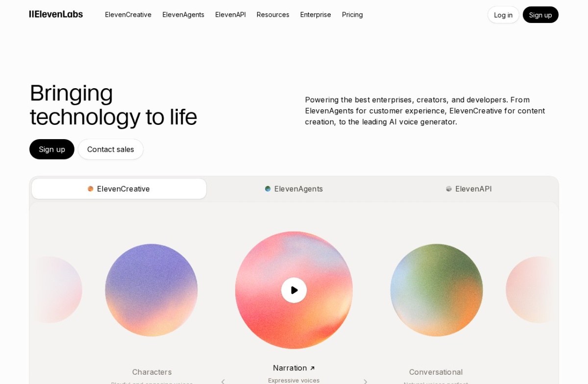Open the ElevenAgents navigation menu
Image resolution: width=588 pixels, height=384 pixels.
coord(183,15)
